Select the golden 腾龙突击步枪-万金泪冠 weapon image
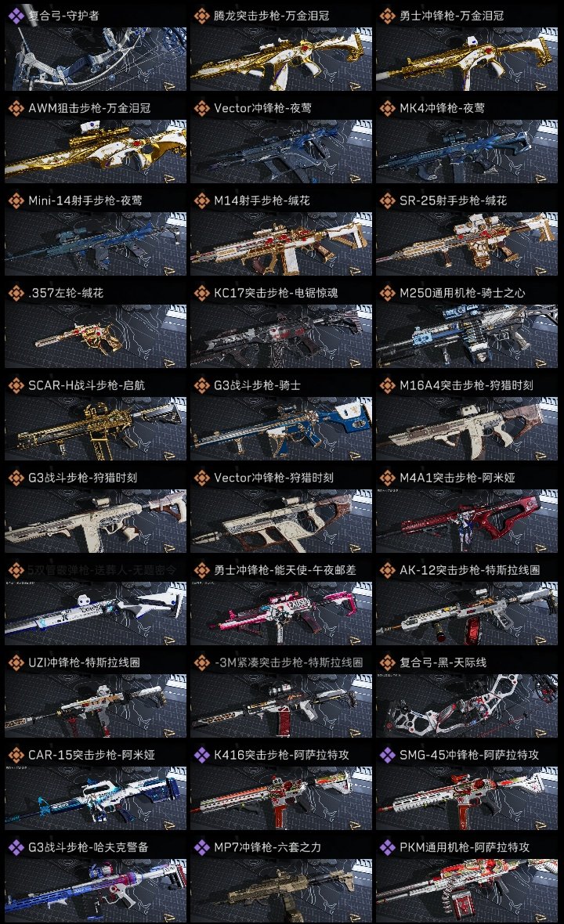564x924 pixels. (x=281, y=59)
